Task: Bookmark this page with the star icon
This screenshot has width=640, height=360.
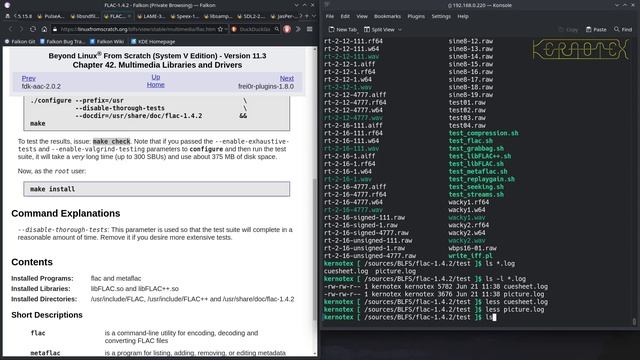Action: click(x=220, y=29)
